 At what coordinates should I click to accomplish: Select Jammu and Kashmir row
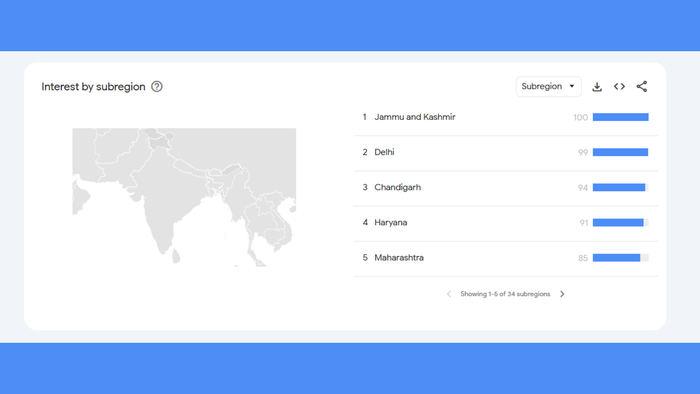click(505, 117)
